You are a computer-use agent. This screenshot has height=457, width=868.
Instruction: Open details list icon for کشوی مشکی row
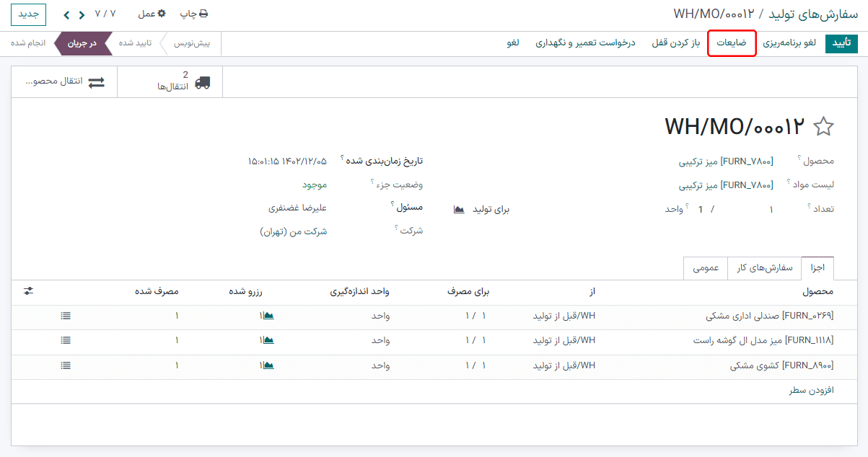66,365
